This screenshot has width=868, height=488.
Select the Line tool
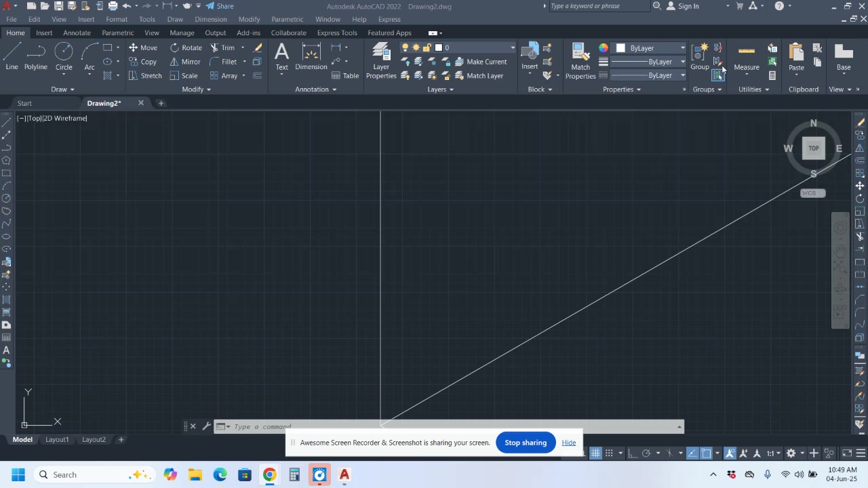pyautogui.click(x=12, y=56)
